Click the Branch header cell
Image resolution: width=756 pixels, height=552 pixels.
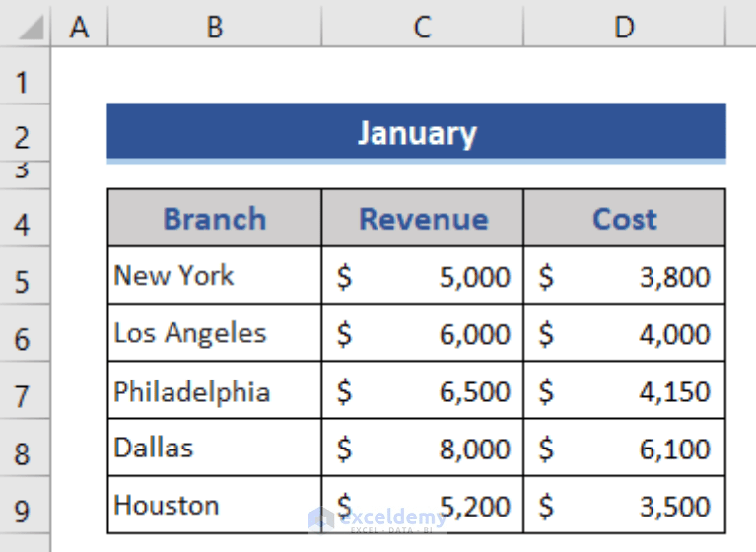[x=215, y=218]
